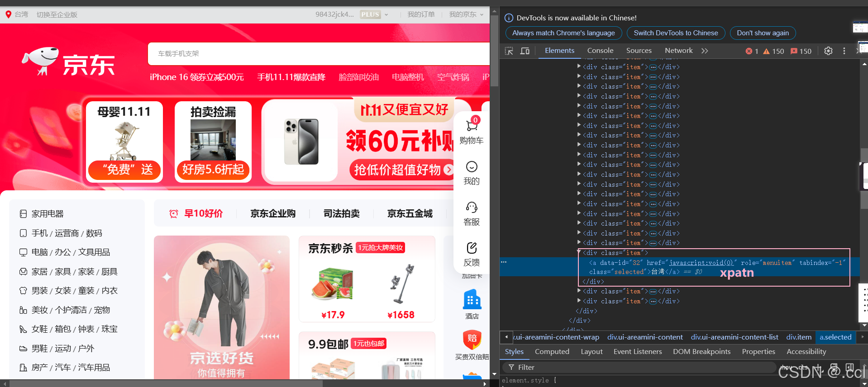The width and height of the screenshot is (868, 387).
Task: Click iPhone 16 领券立减500元 hot link
Action: click(x=197, y=77)
